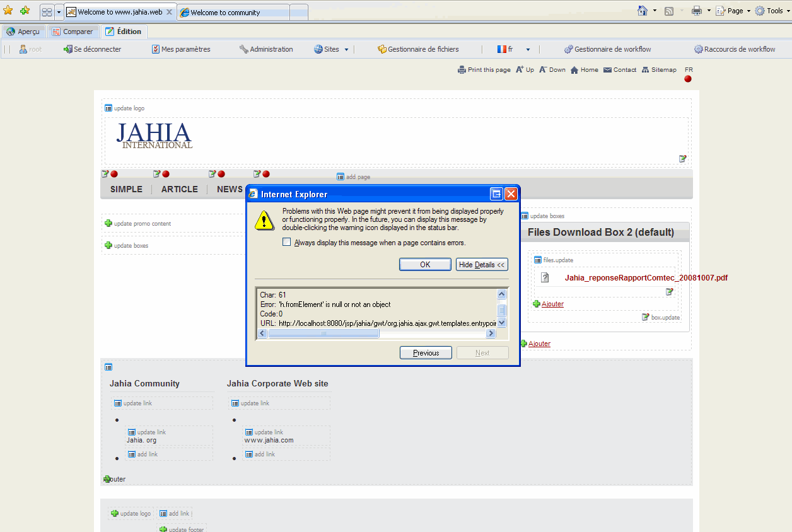Click the files.update icon
Image resolution: width=792 pixels, height=532 pixels.
point(538,260)
